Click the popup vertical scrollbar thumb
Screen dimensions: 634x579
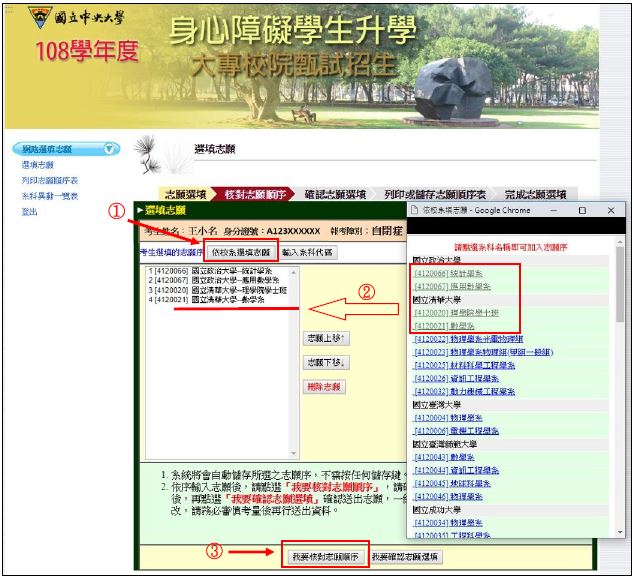coord(620,284)
